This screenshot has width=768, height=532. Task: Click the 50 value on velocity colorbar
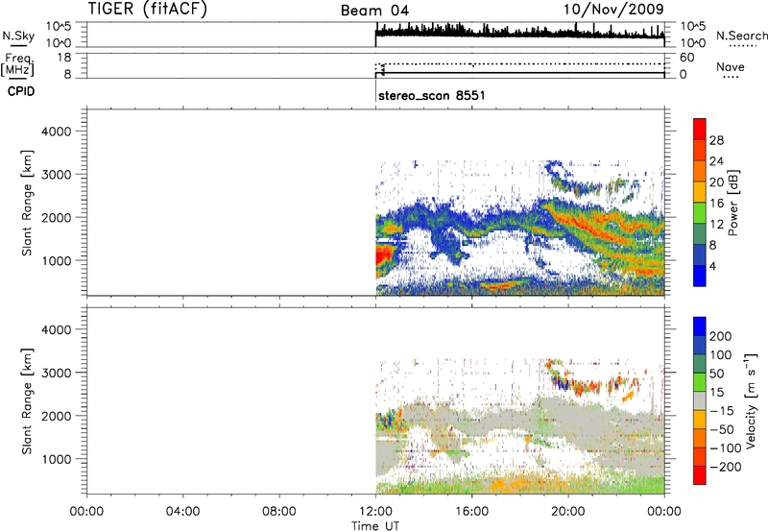click(x=716, y=374)
